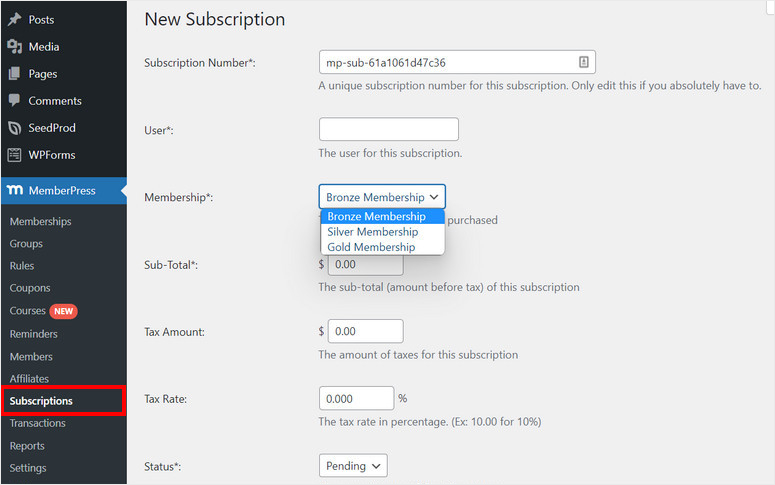Viewport: 775px width, 485px height.
Task: Click the WPForms icon in sidebar
Action: [14, 155]
